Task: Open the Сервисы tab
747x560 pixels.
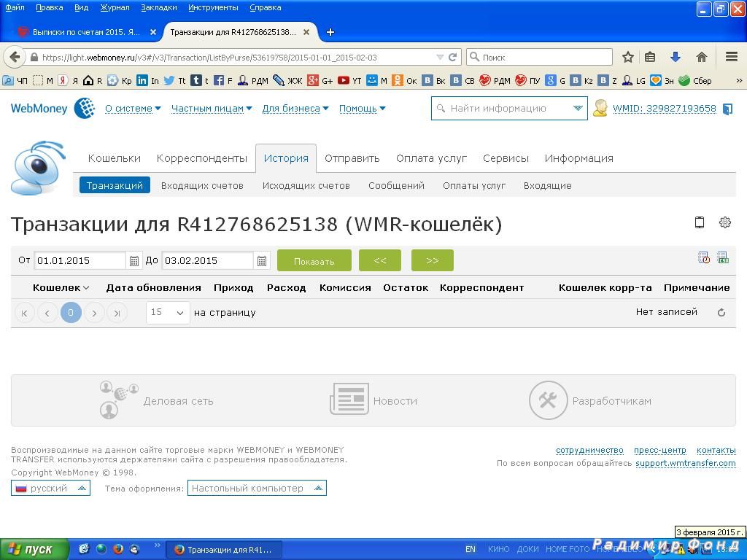Action: point(506,158)
